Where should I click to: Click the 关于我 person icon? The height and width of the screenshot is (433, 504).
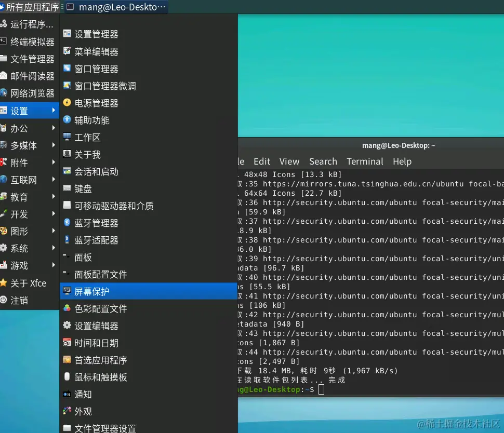(67, 154)
